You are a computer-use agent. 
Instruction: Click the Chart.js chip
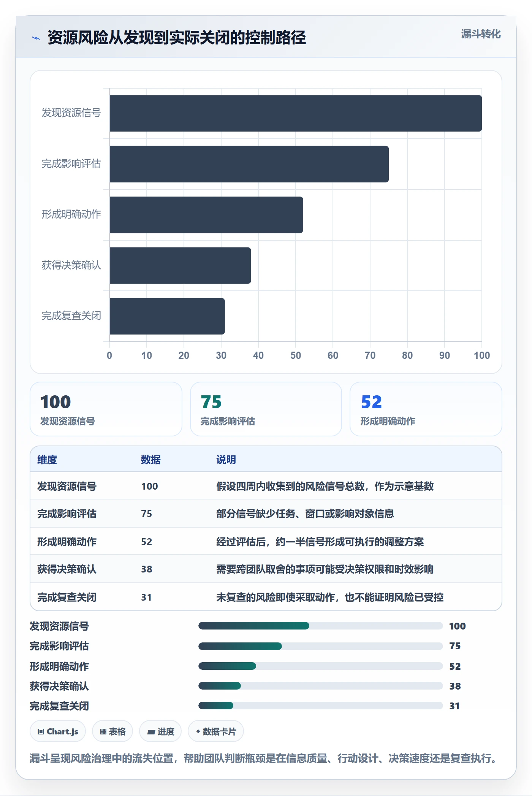[58, 731]
